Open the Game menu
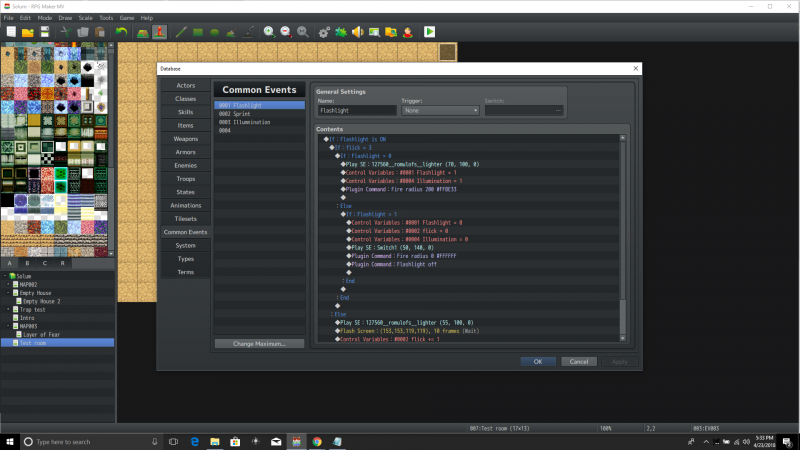Image resolution: width=800 pixels, height=450 pixels. click(127, 18)
